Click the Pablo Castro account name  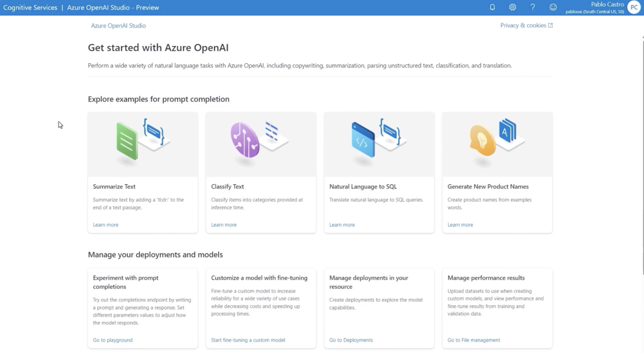[x=608, y=5]
